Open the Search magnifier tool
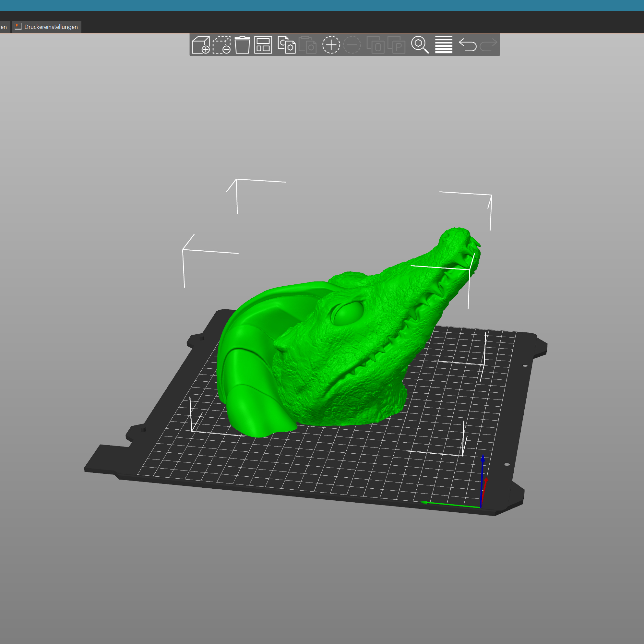 tap(420, 45)
